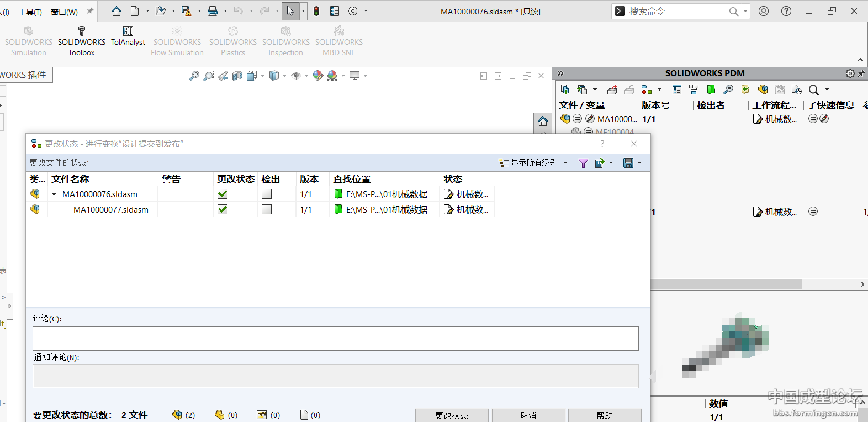The width and height of the screenshot is (868, 422).
Task: Open the file properties list icon
Action: pos(335,11)
